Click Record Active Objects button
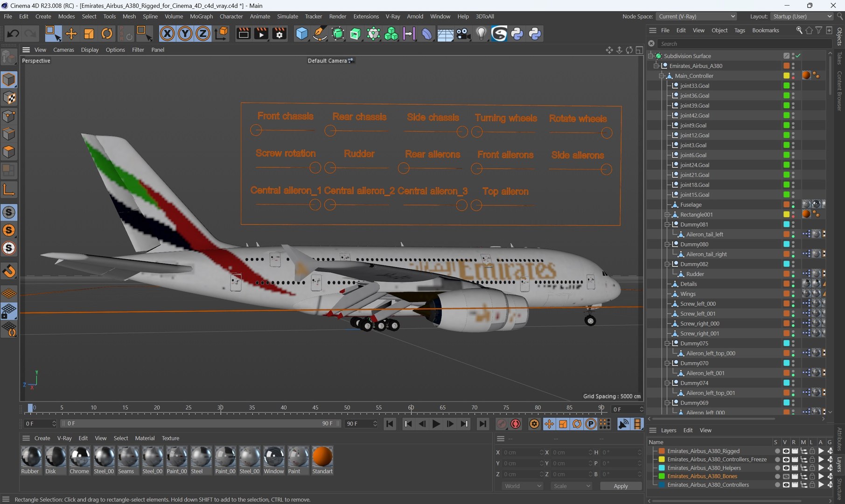 coord(502,424)
